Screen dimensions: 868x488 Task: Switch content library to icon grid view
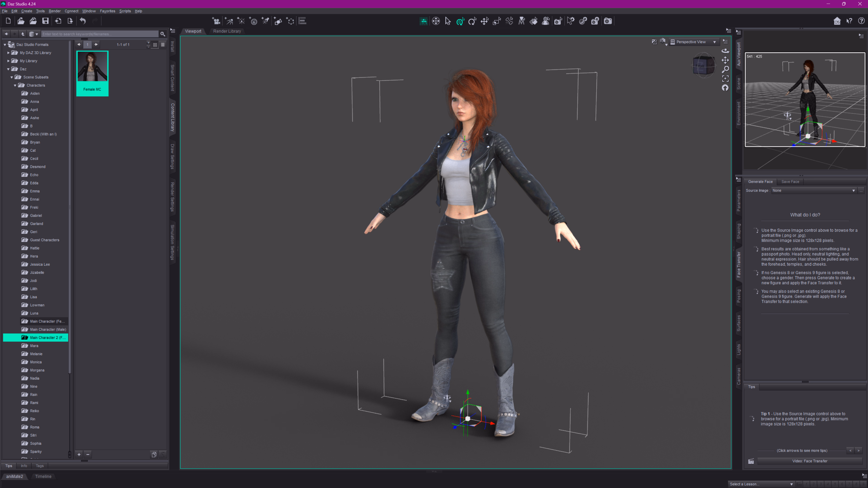point(155,45)
